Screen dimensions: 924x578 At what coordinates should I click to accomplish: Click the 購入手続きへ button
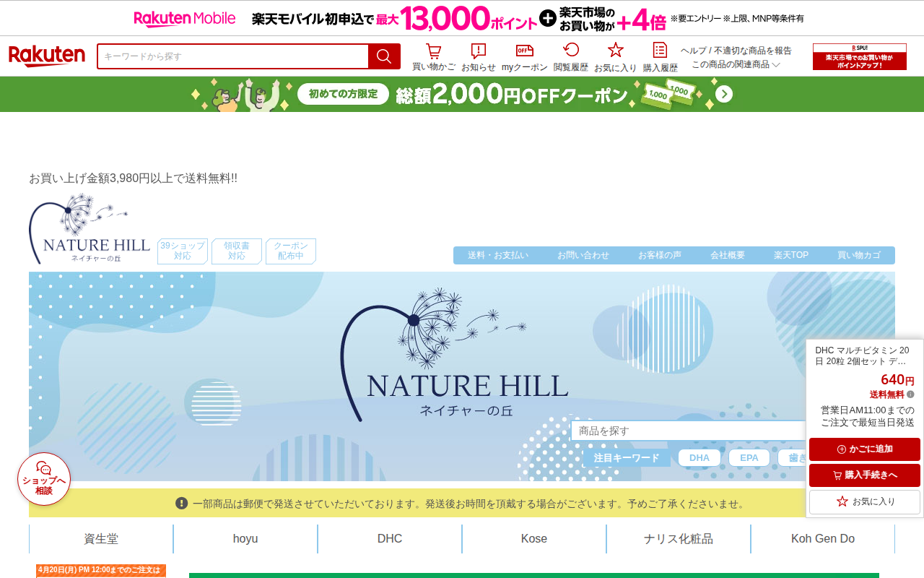[x=865, y=475]
